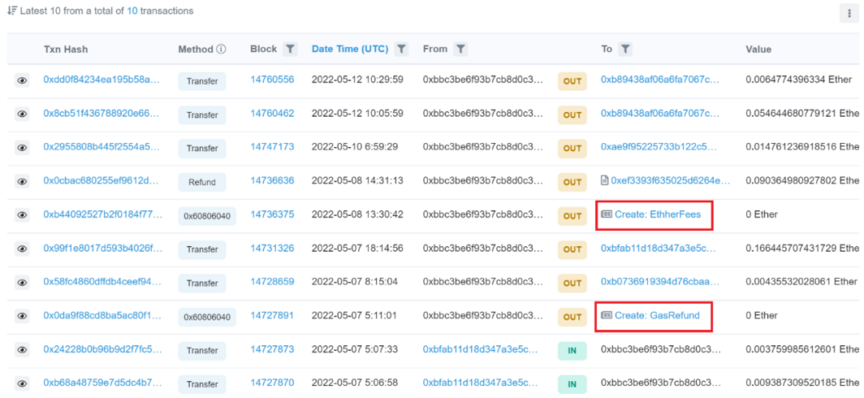Click the 0x60806040 method badge for EthherFees
The image size is (864, 398).
point(207,216)
